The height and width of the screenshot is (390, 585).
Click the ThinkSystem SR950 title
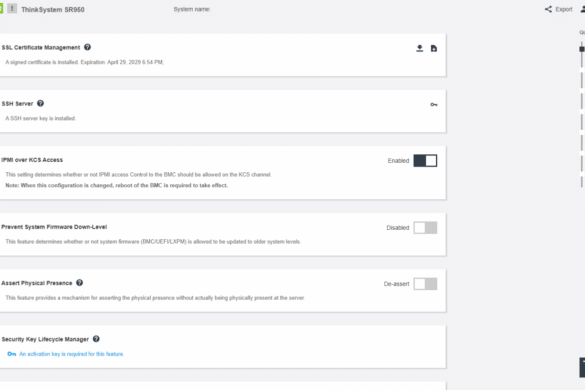coord(53,10)
